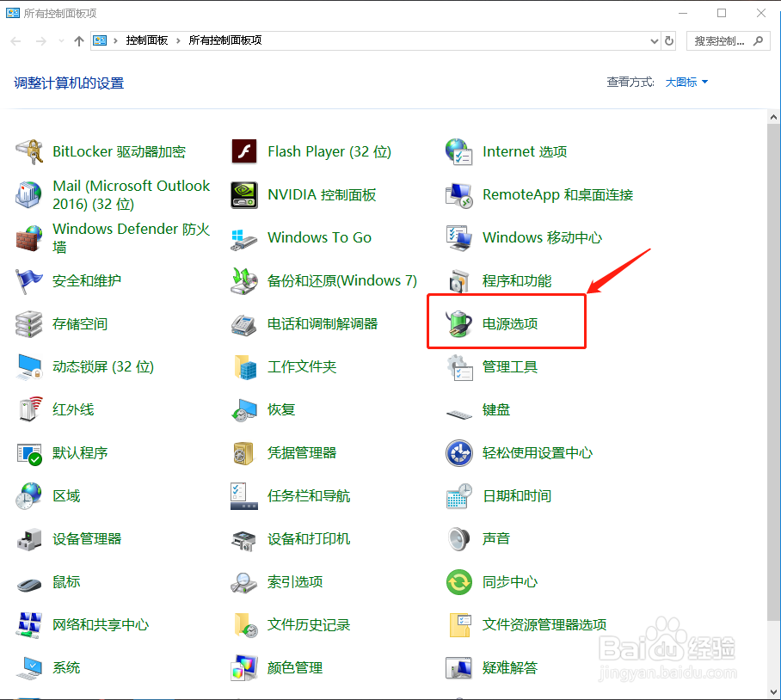Image resolution: width=781 pixels, height=700 pixels.
Task: Open Windows 移动中心 icon
Action: point(458,238)
